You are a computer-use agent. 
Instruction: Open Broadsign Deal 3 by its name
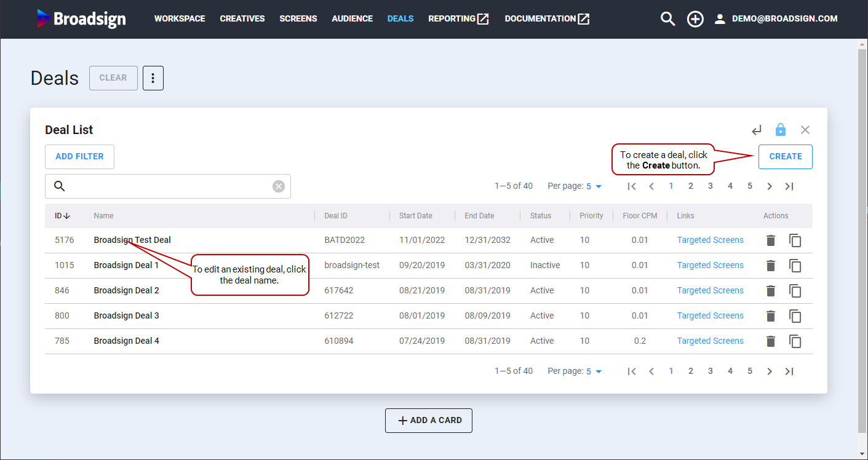[126, 315]
